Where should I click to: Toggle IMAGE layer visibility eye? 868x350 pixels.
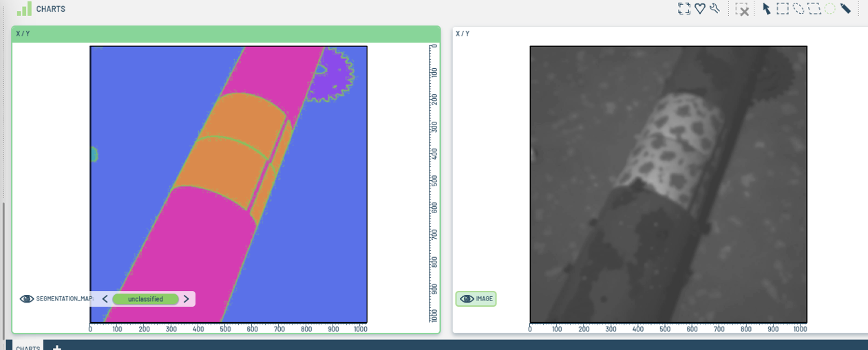(x=467, y=299)
